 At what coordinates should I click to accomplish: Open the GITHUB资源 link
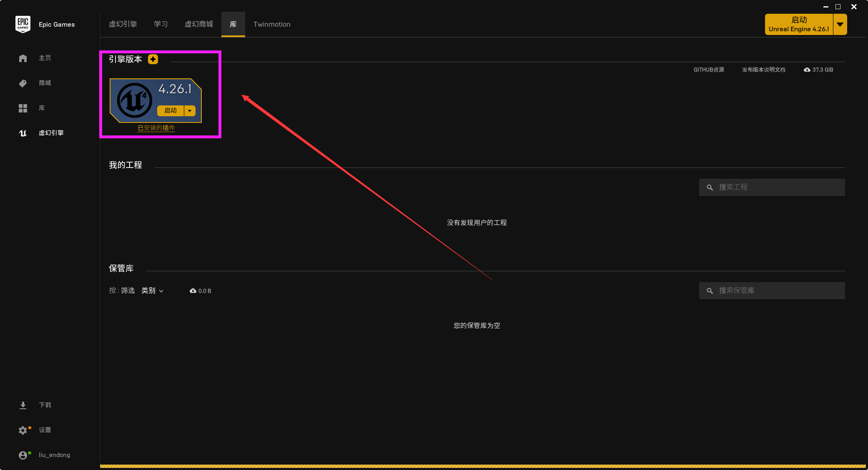point(709,70)
